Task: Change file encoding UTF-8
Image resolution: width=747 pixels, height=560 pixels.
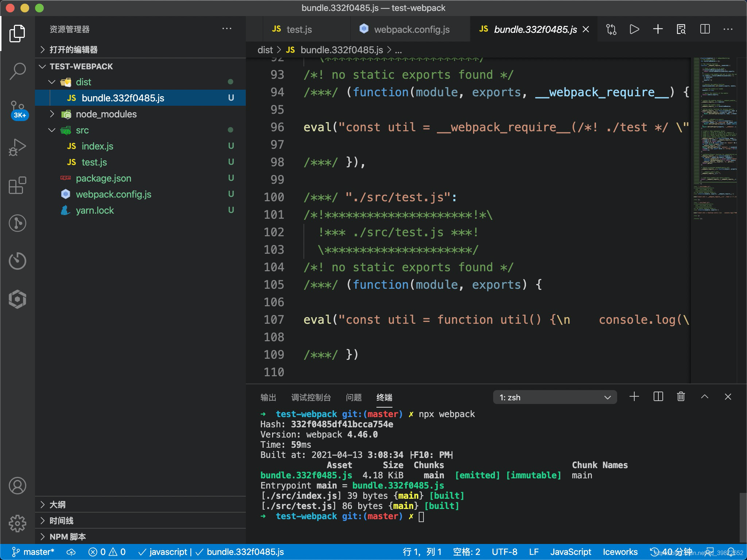Action: [504, 552]
